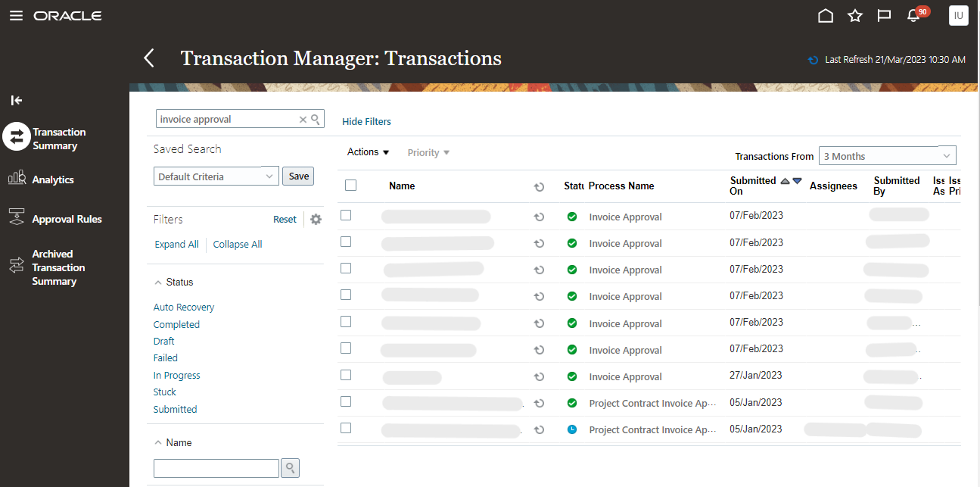Refresh the first Invoice Approval row
Viewport: 980px width, 487px height.
(x=539, y=216)
